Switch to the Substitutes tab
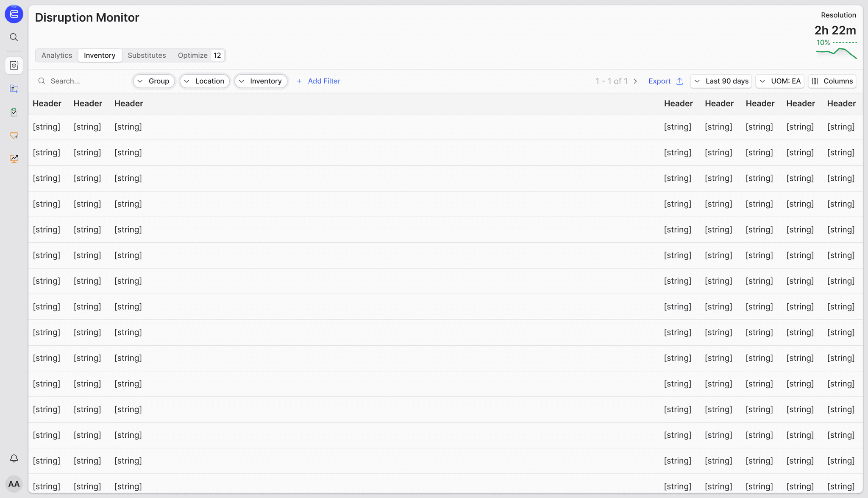Viewport: 868px width, 498px height. click(x=147, y=56)
